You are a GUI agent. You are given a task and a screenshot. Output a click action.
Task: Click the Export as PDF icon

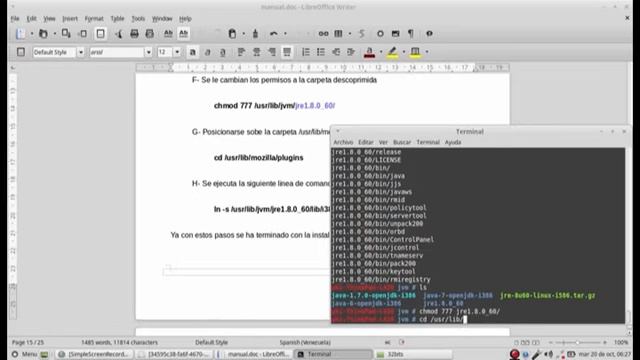click(118, 33)
